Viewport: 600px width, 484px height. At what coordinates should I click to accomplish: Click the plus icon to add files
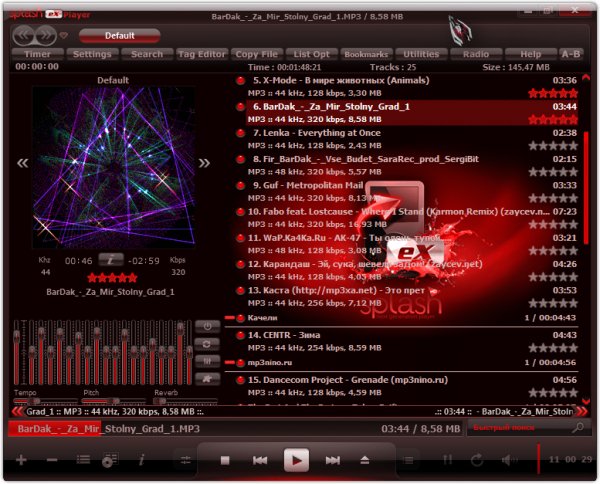click(21, 460)
